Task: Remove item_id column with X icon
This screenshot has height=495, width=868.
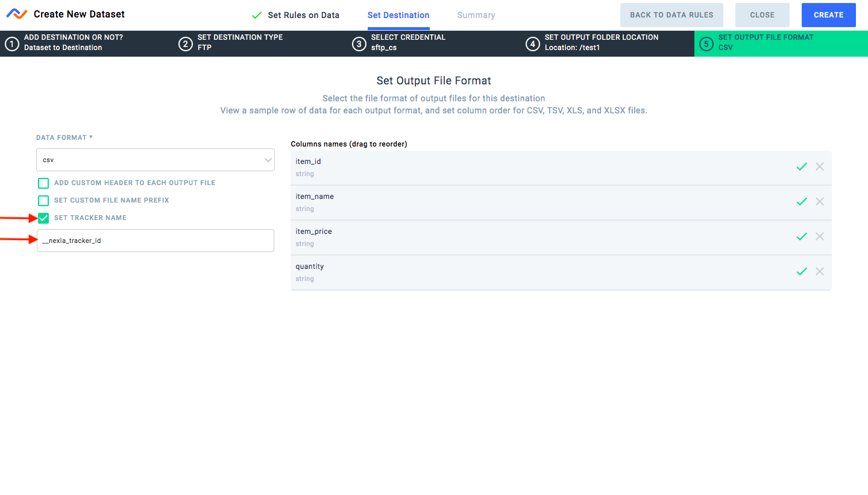Action: click(820, 166)
